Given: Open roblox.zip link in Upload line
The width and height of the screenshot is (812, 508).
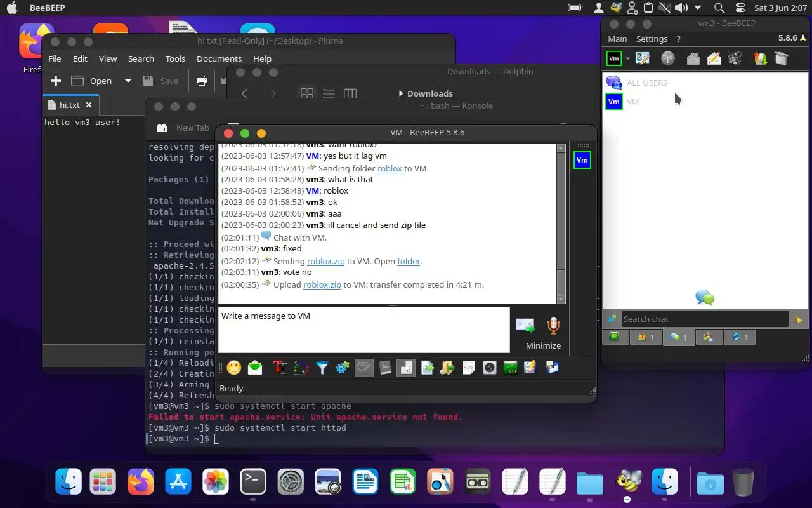Looking at the screenshot, I should [322, 284].
